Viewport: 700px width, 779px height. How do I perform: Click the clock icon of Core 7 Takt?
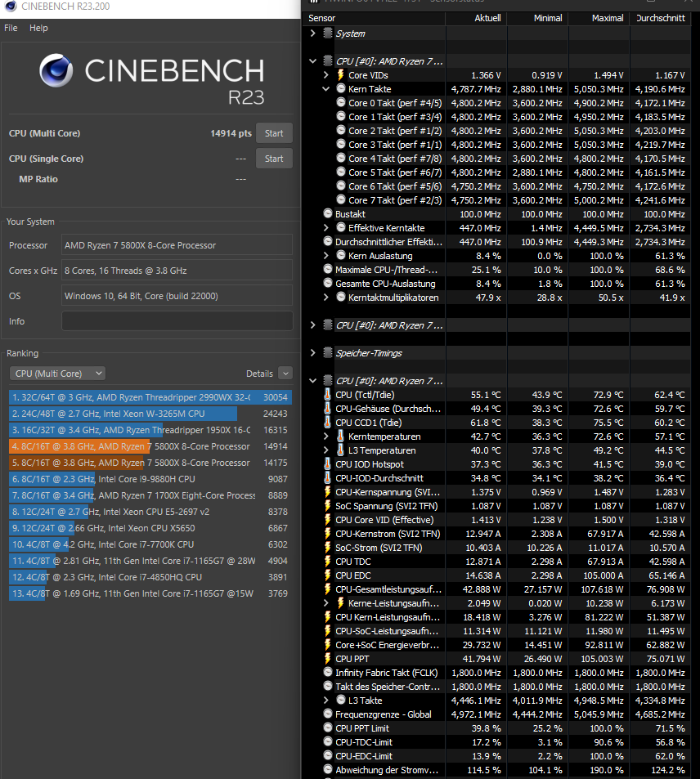340,199
